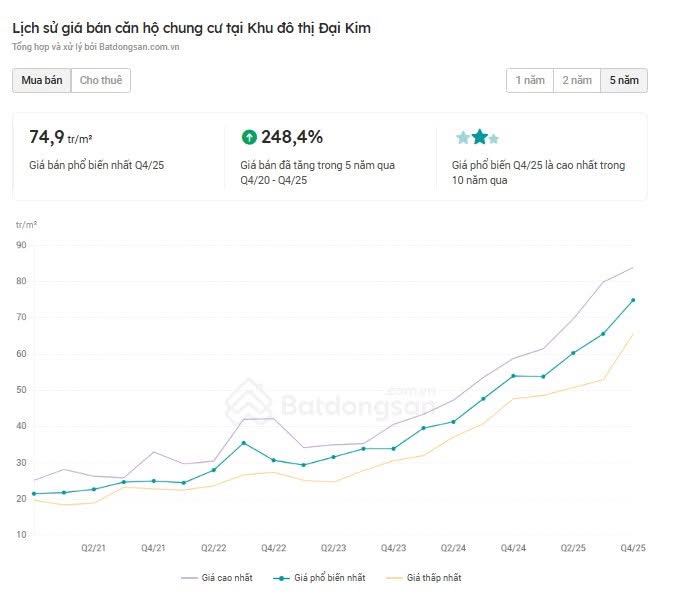Select the 5 năm time range
This screenshot has width=688, height=594.
click(x=624, y=80)
